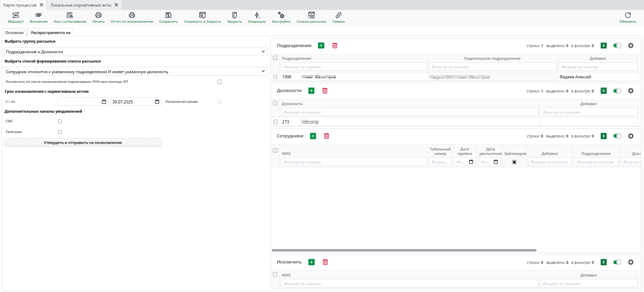Open Сотрудники grid settings gear

631,136
